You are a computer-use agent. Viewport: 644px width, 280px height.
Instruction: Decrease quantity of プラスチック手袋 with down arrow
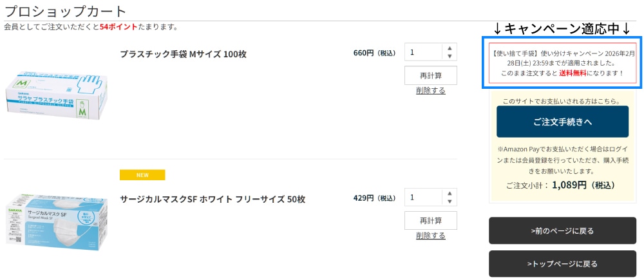coord(450,57)
